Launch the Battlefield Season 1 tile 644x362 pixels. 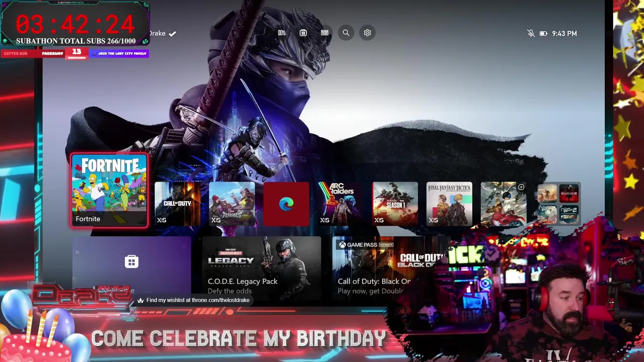(x=395, y=204)
